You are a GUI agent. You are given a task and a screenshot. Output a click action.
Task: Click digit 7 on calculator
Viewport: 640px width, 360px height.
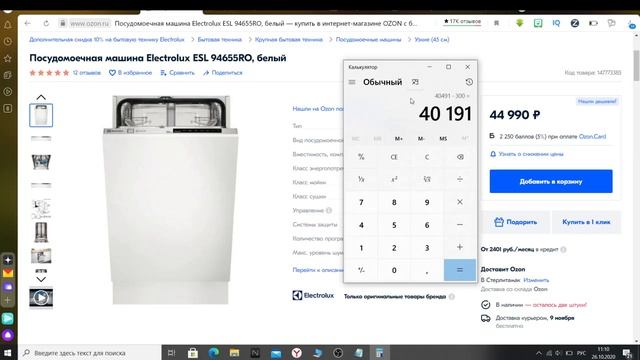pos(361,202)
